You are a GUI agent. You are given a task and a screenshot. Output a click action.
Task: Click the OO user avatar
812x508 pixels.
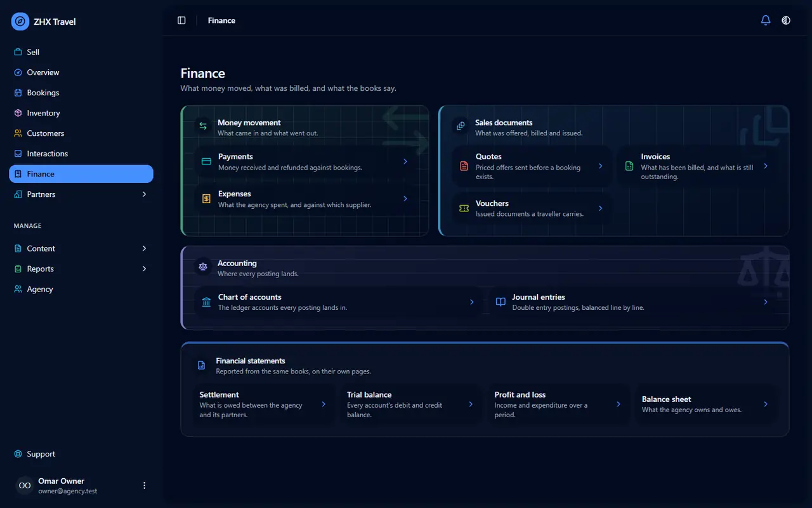pyautogui.click(x=25, y=485)
